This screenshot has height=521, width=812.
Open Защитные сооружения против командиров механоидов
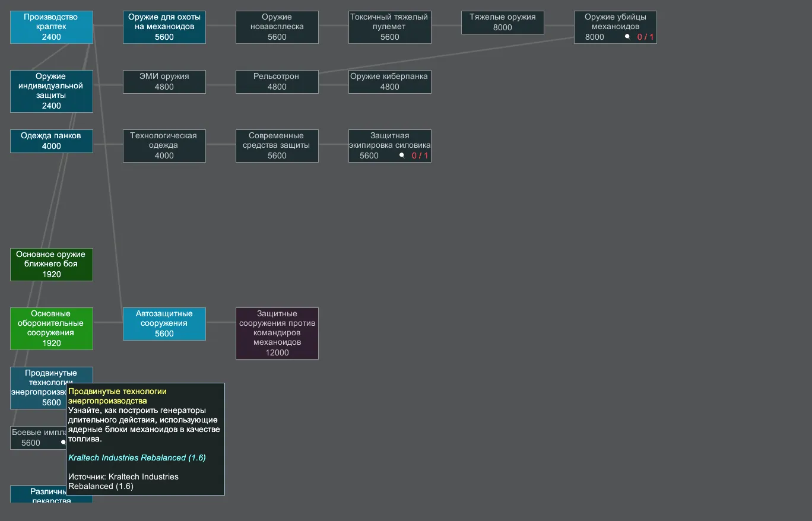(277, 333)
